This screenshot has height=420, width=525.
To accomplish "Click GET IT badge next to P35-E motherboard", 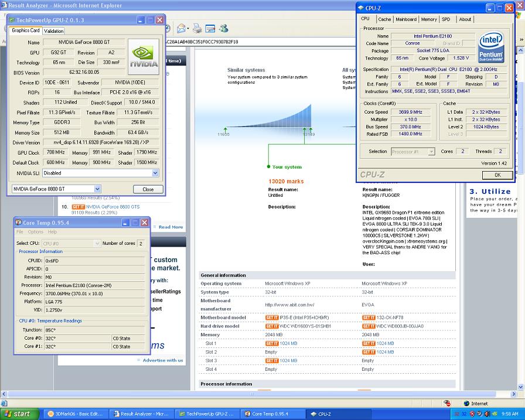I will [272, 317].
